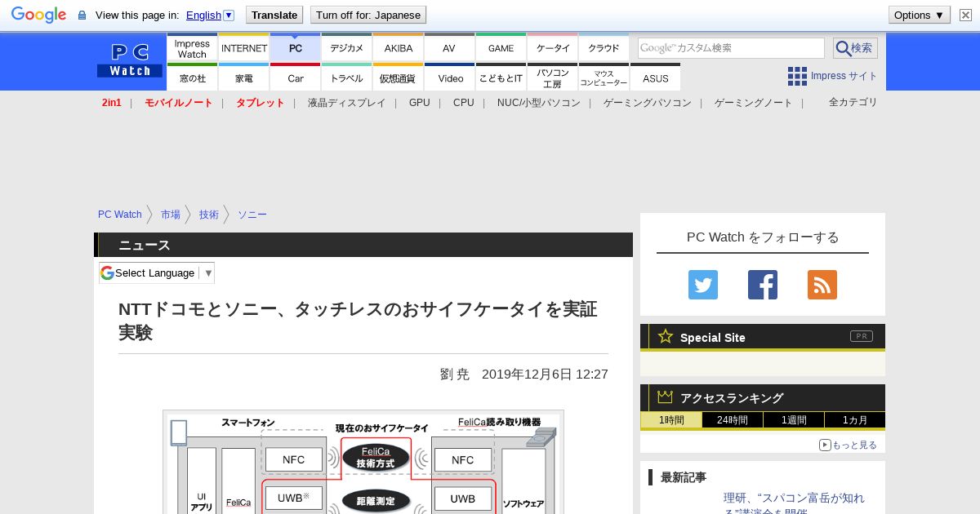Open the ケータイ navigation tab
The width and height of the screenshot is (980, 514).
(x=553, y=48)
